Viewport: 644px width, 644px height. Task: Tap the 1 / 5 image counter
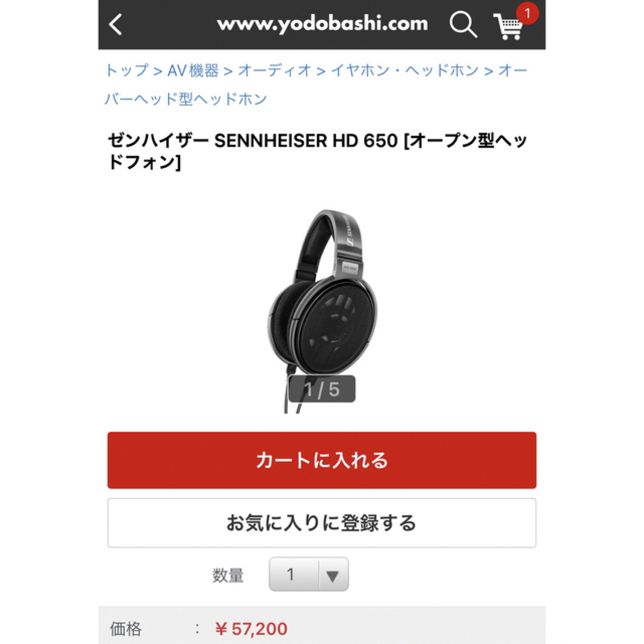(x=321, y=389)
